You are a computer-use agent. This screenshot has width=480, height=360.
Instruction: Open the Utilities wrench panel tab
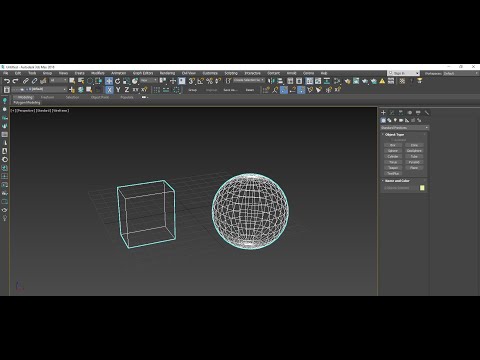(x=427, y=113)
